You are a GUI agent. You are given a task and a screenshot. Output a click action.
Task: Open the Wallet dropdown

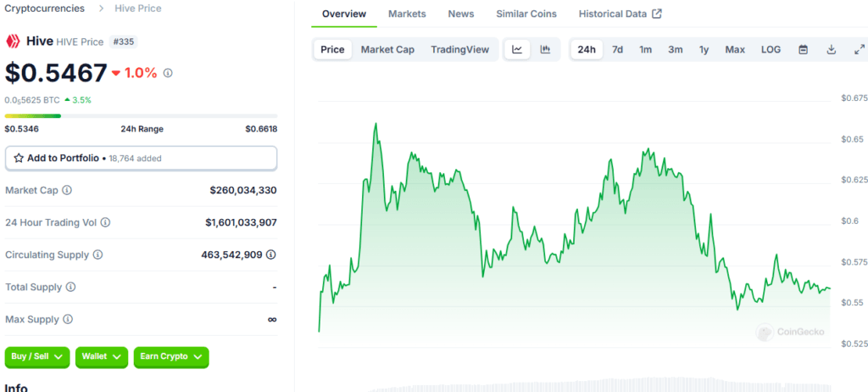(102, 357)
